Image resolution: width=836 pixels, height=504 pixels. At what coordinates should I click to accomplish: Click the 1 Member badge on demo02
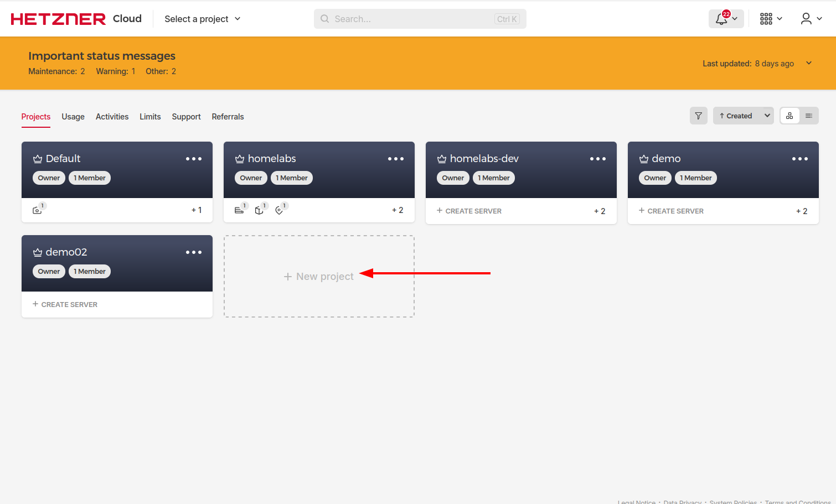90,272
